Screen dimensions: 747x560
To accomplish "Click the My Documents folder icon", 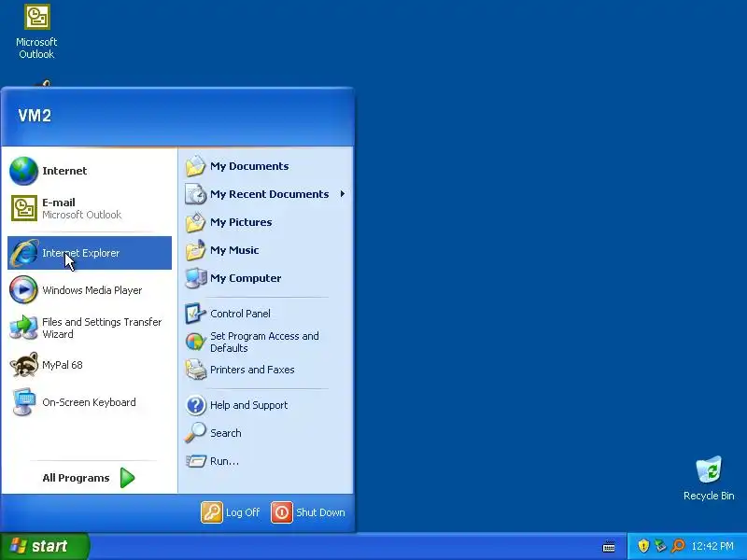I will pyautogui.click(x=195, y=166).
